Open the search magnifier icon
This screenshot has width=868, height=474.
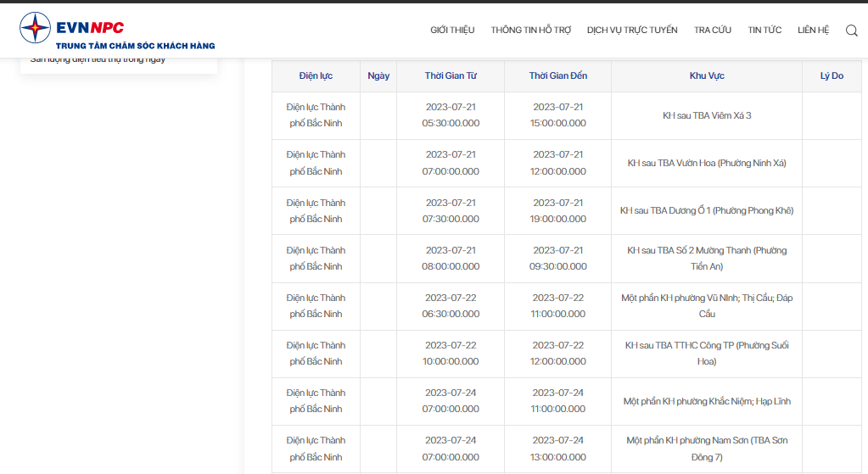pos(851,31)
